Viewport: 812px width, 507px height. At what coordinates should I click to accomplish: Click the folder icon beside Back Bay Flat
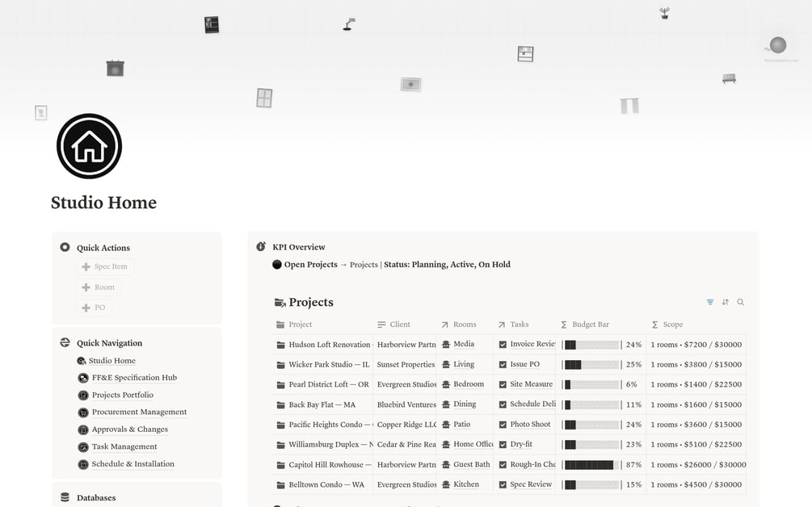click(280, 405)
